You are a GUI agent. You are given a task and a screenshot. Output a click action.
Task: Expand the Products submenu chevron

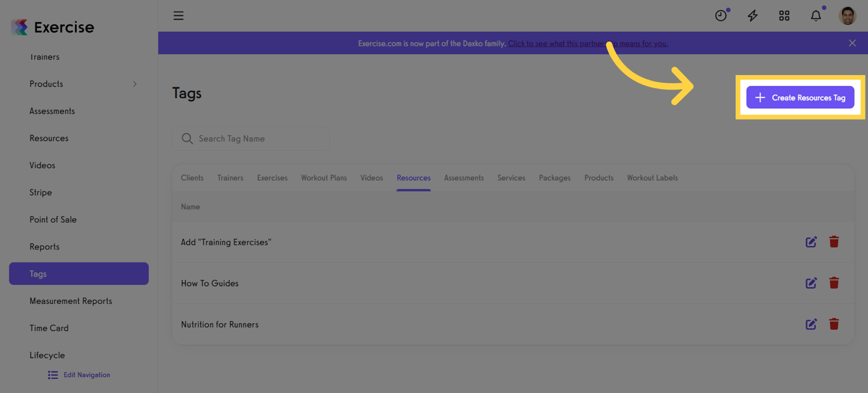[135, 84]
